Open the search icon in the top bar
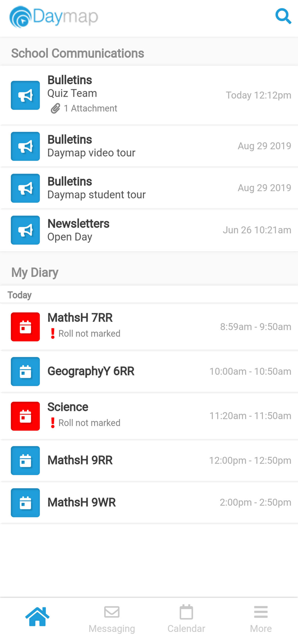This screenshot has width=298, height=644. click(x=283, y=16)
